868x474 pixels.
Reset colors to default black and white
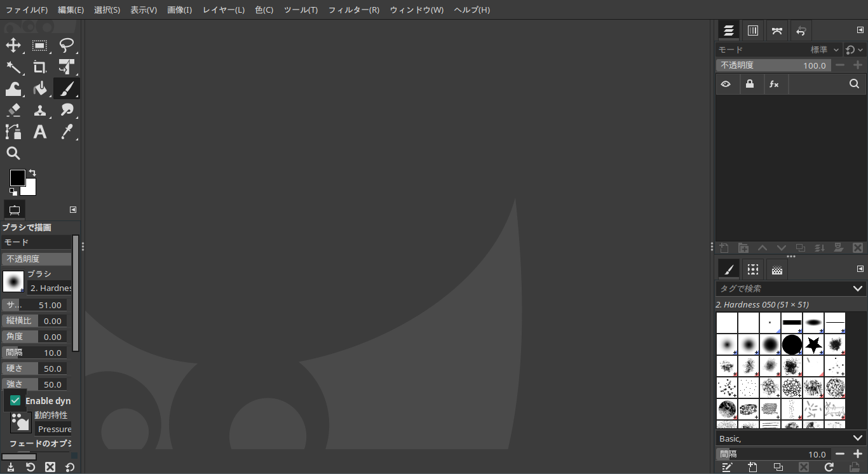click(13, 191)
